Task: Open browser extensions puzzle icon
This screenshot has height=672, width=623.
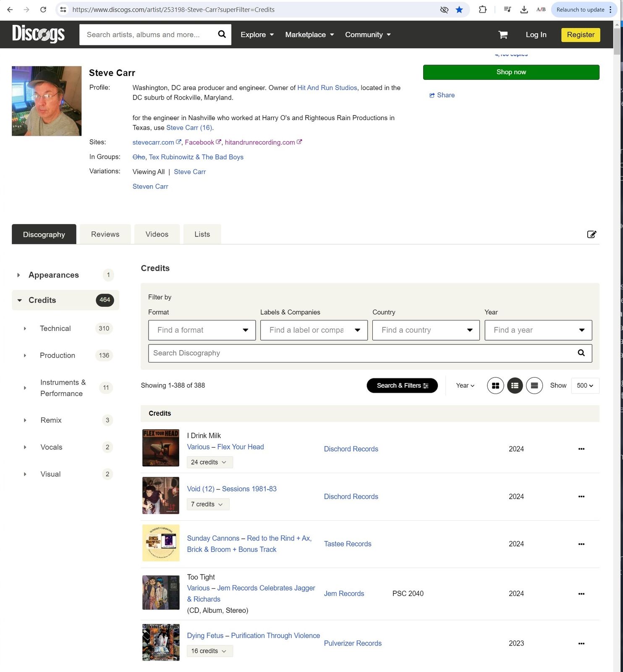Action: coord(482,10)
